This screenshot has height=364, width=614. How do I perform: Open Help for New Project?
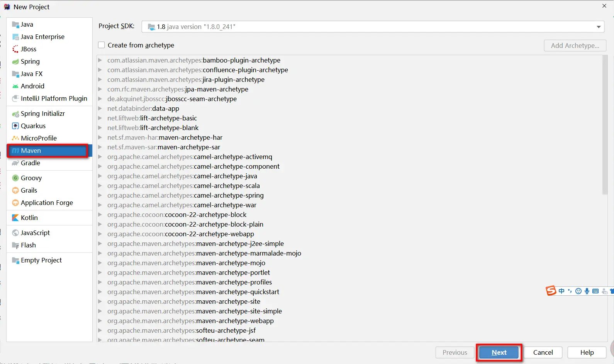coord(587,352)
